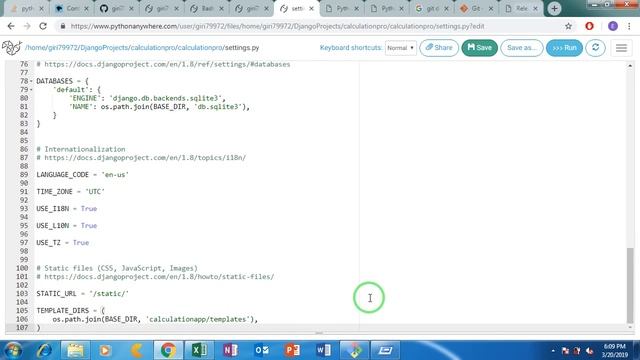Click on TEMPLATE_DIRS line 105

click(x=70, y=311)
